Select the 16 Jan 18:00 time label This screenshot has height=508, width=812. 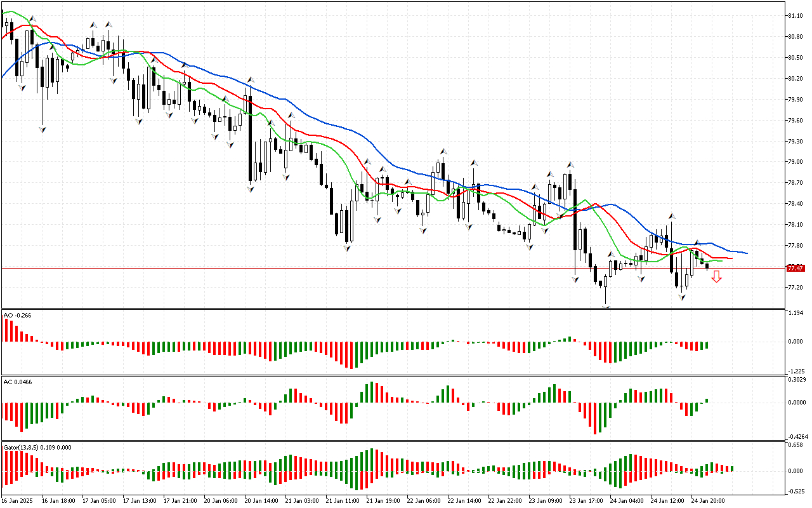(58, 501)
